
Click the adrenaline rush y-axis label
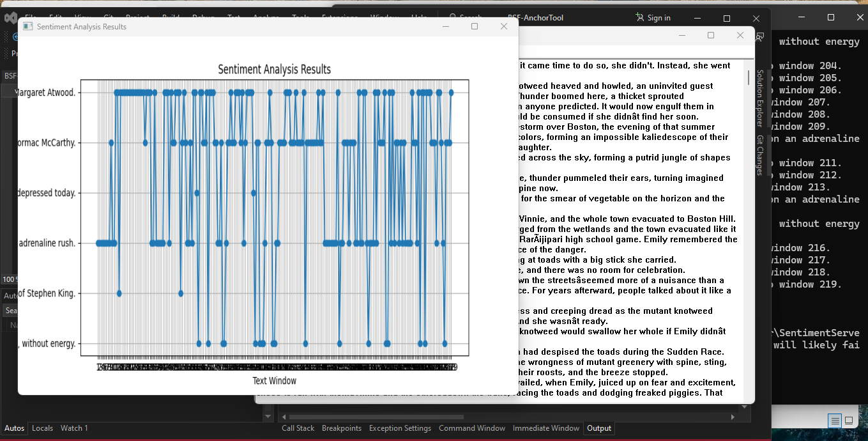(47, 243)
